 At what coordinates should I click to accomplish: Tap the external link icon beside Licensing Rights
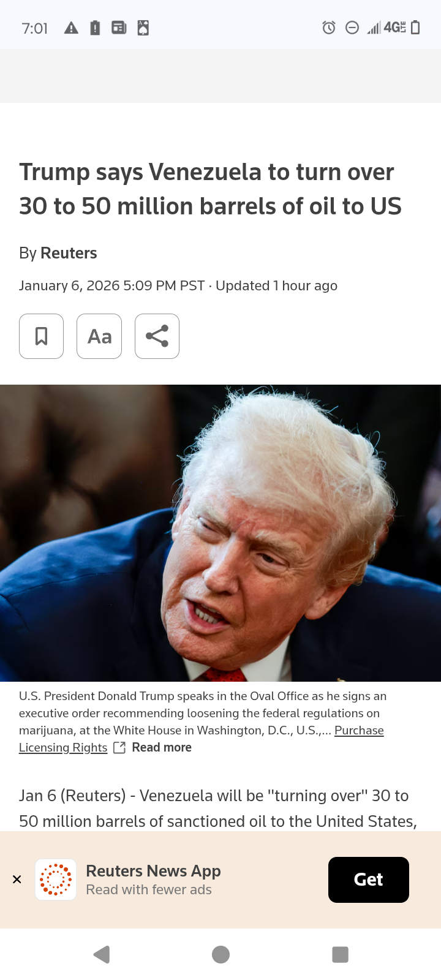coord(120,748)
